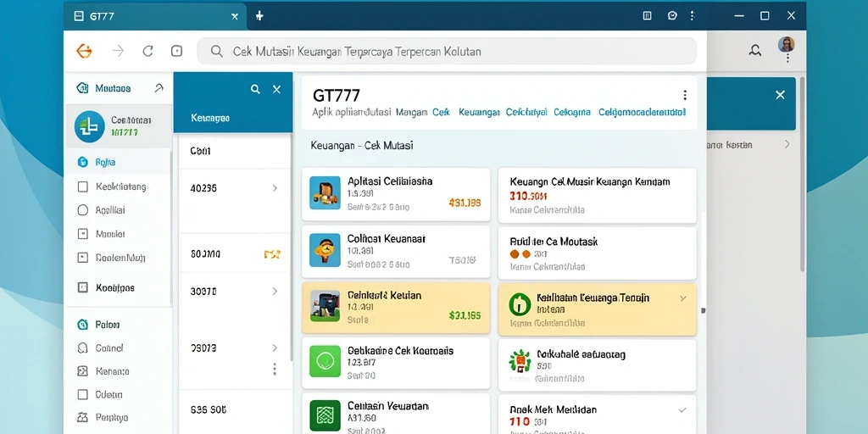The image size is (868, 434).
Task: Click the green icon in Ketibatan Keuanga card
Action: tap(520, 304)
